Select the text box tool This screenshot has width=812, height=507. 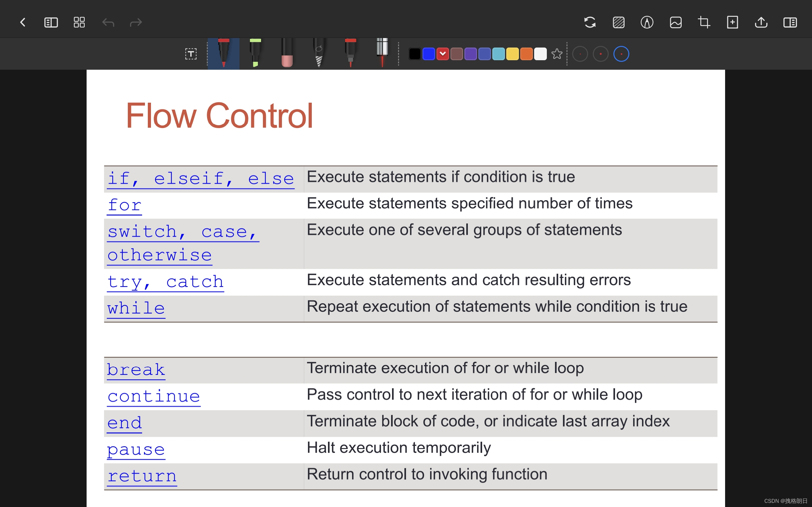click(x=191, y=54)
